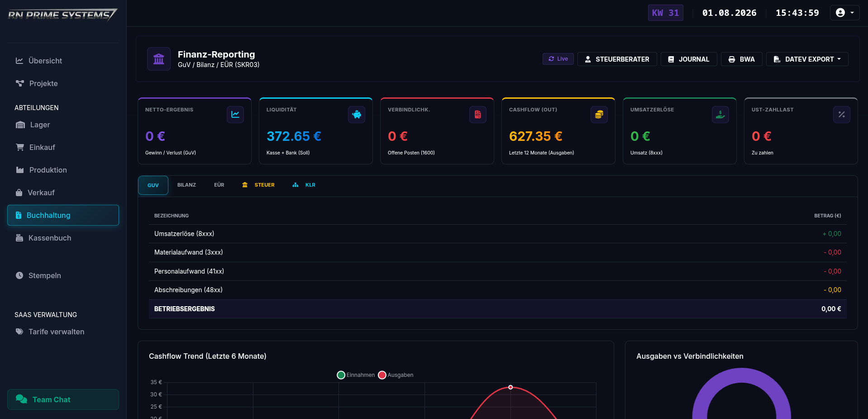Select Kassenbuch in the sidebar
This screenshot has width=868, height=419.
coord(63,238)
